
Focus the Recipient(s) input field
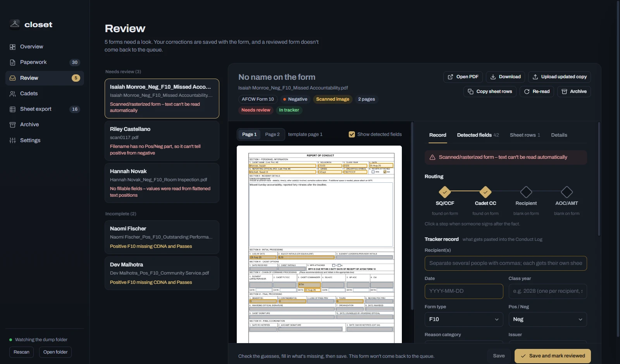(x=506, y=263)
